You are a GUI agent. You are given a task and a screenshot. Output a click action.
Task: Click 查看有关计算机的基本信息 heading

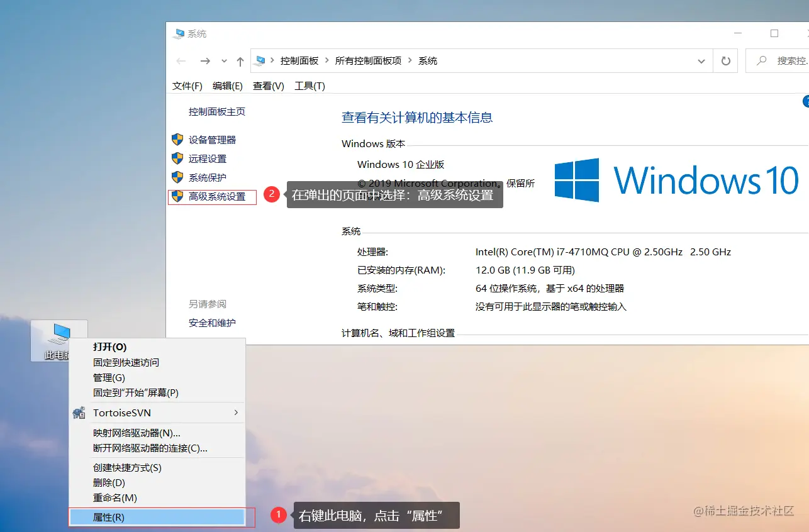coord(417,118)
